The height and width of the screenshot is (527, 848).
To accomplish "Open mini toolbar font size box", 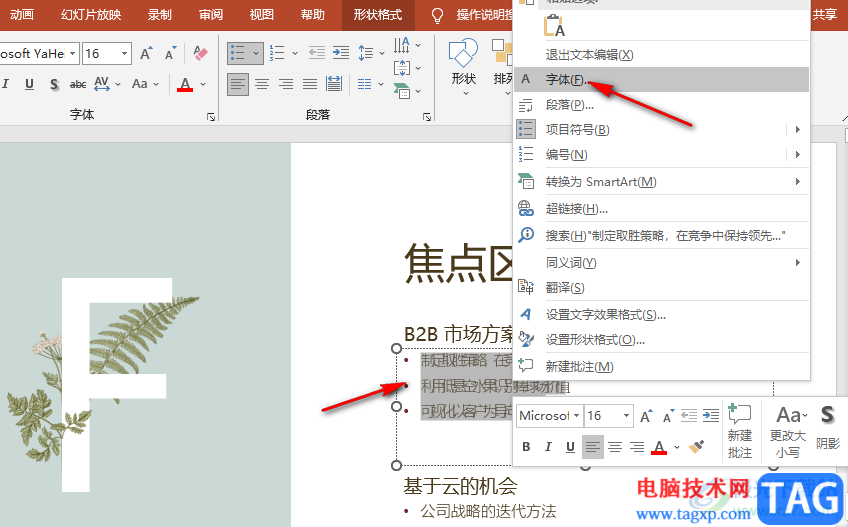I will click(x=609, y=416).
